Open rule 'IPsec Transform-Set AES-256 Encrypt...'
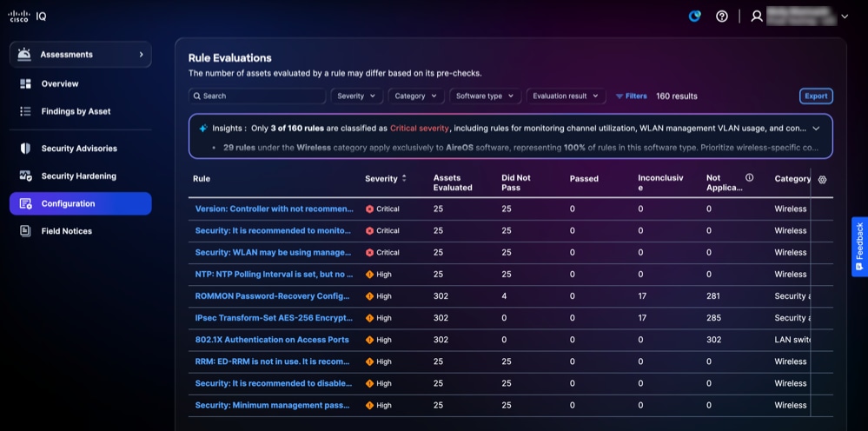868x431 pixels. tap(274, 318)
